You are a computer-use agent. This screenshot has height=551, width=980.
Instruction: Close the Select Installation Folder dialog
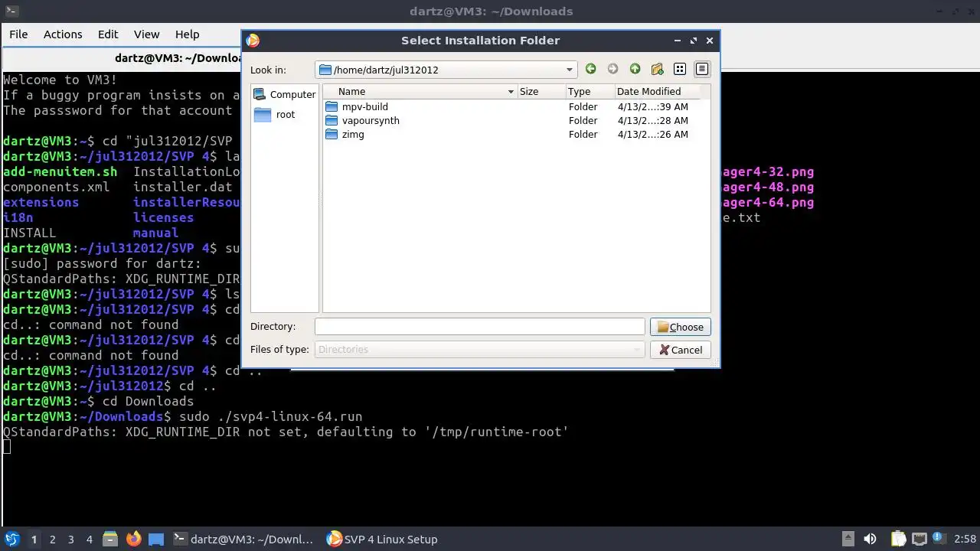coord(710,41)
